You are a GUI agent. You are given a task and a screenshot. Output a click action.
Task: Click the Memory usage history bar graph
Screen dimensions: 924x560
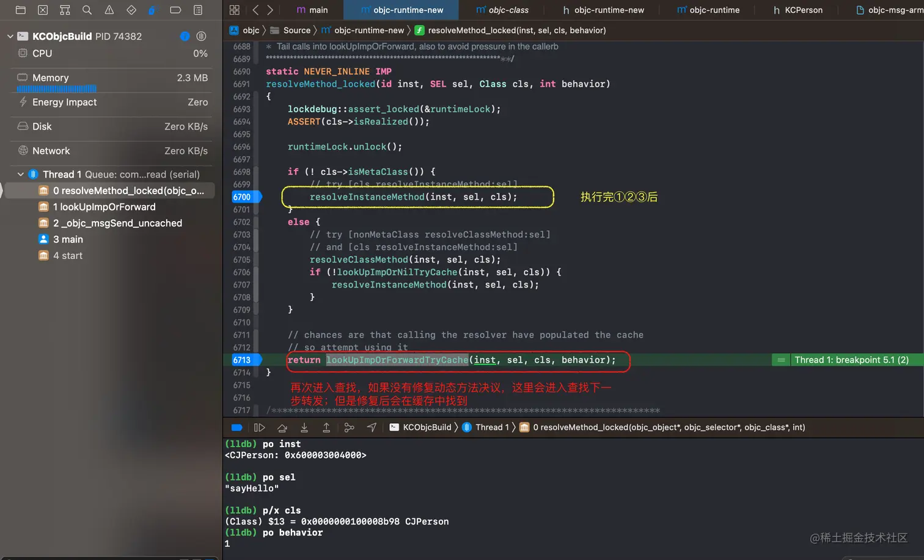coord(56,89)
